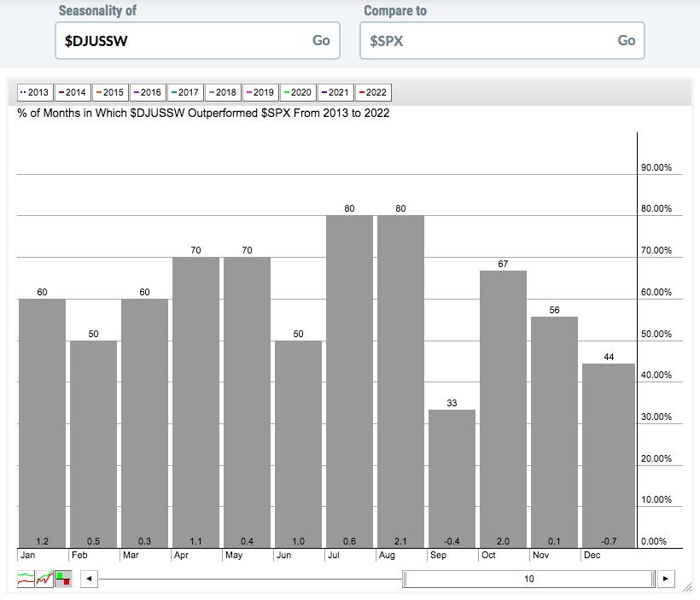The image size is (700, 600).
Task: Toggle the 2013 year legend item
Action: (35, 92)
